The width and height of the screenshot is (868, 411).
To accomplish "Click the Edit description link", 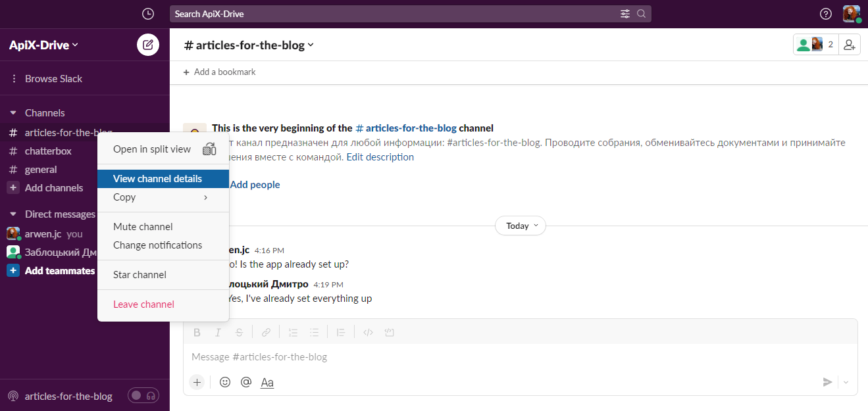I will click(x=380, y=157).
